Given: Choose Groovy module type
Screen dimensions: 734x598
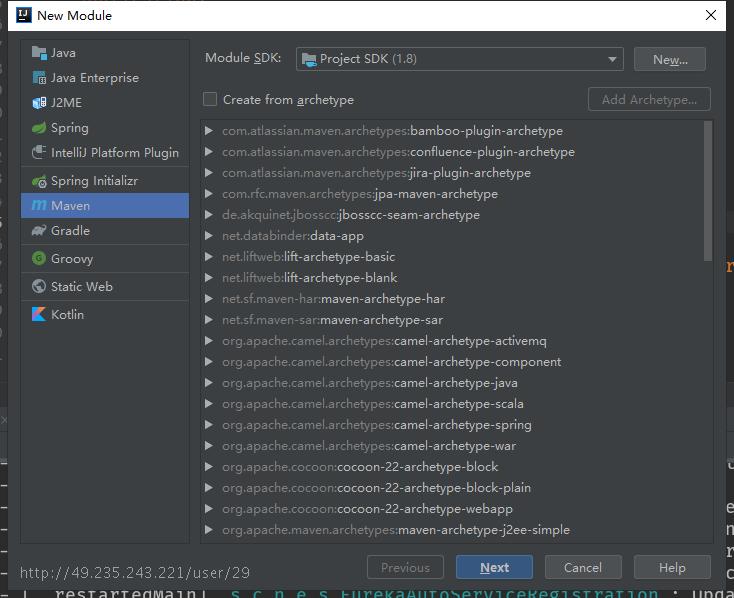Looking at the screenshot, I should coord(105,258).
